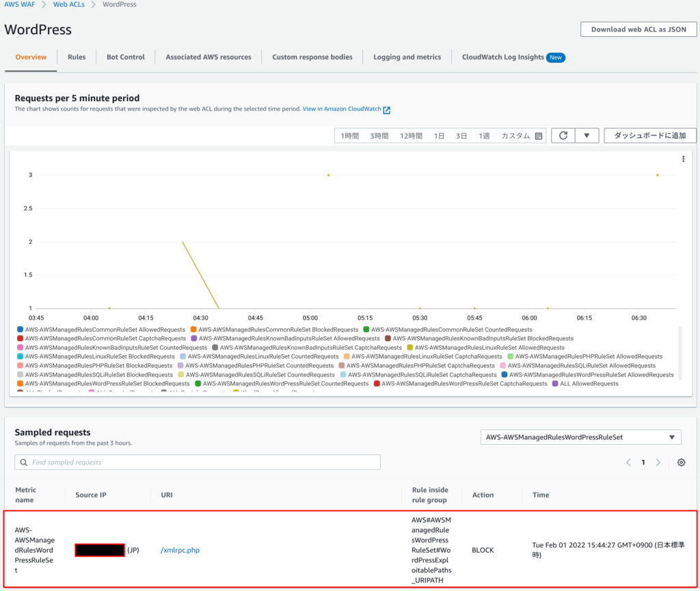Select the 12時間 time range

[x=411, y=136]
